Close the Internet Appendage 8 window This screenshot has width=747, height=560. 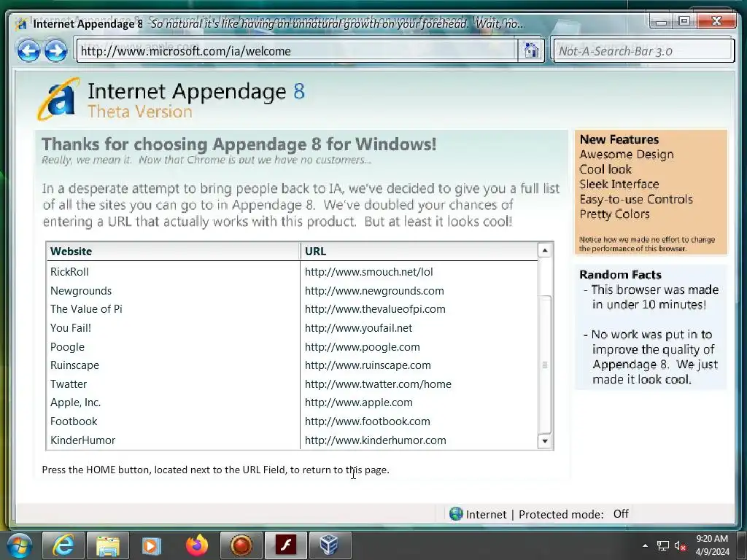tap(716, 21)
